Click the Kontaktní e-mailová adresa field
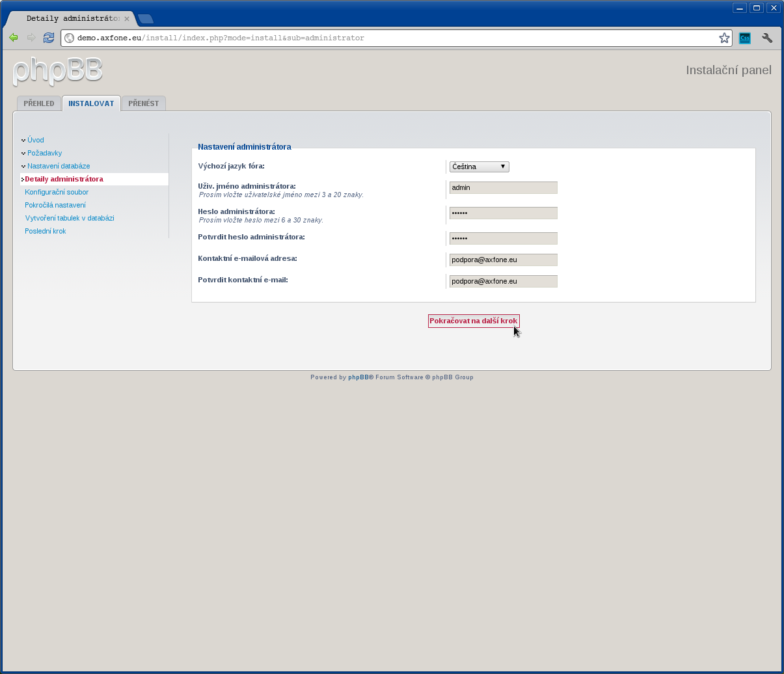 click(x=503, y=260)
